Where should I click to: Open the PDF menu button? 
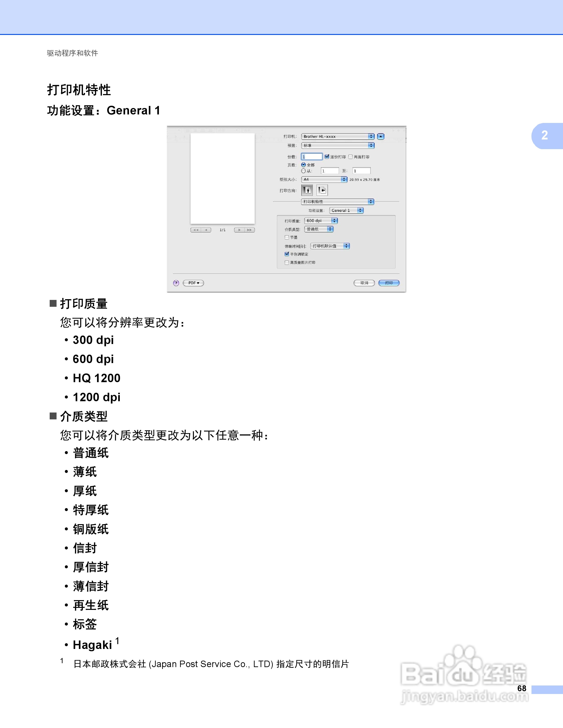(x=193, y=283)
